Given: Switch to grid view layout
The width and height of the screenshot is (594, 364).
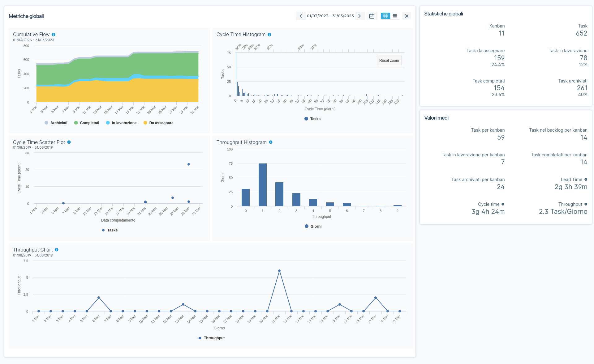Looking at the screenshot, I should point(385,16).
